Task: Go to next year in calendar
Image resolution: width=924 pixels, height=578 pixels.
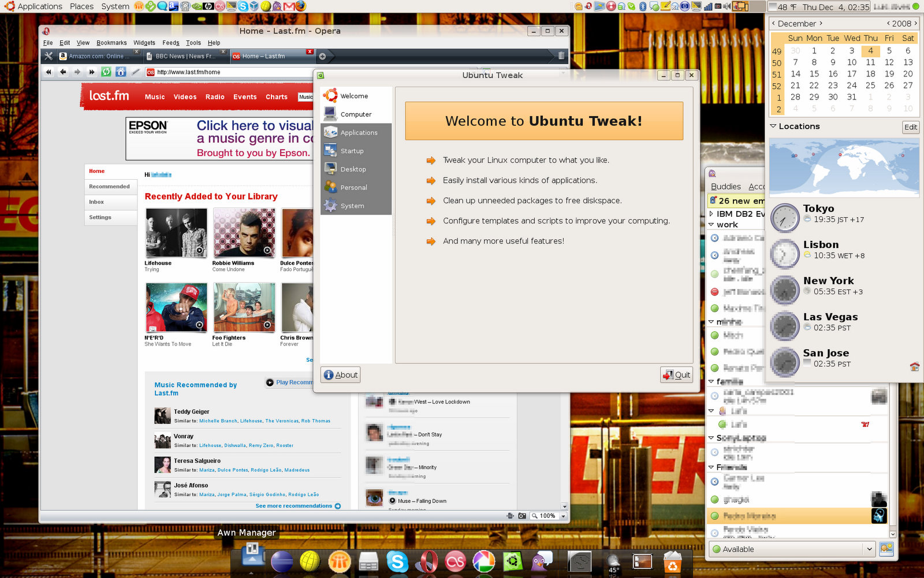Action: [x=915, y=24]
